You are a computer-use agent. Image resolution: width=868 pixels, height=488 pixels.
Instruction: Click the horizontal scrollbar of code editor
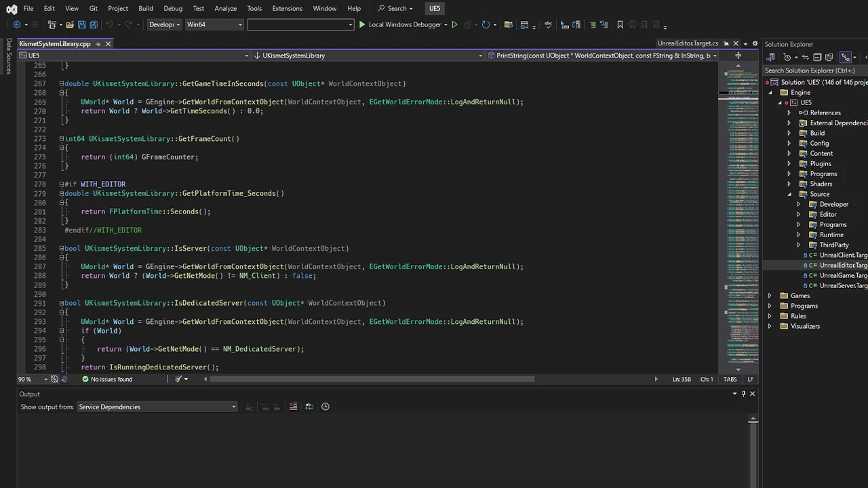[372, 380]
